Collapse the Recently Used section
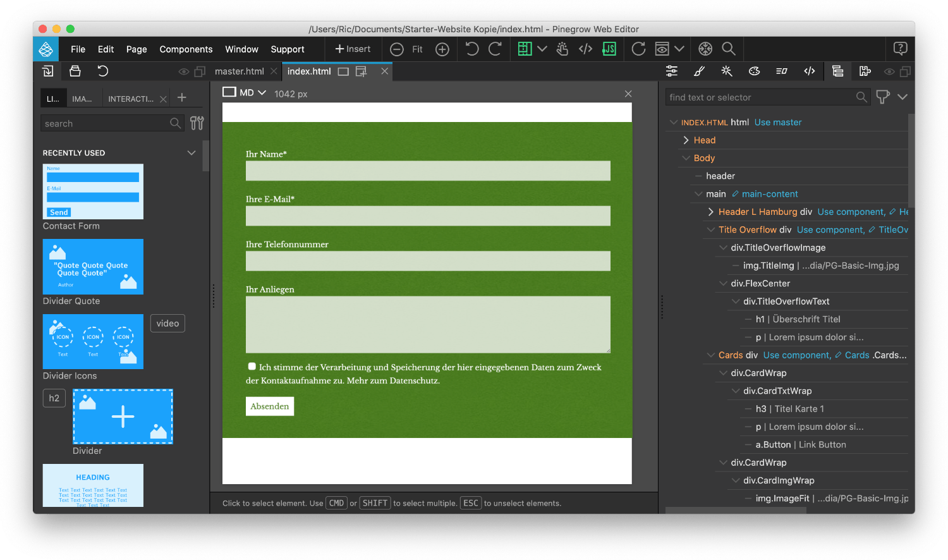The width and height of the screenshot is (948, 560). coord(191,153)
